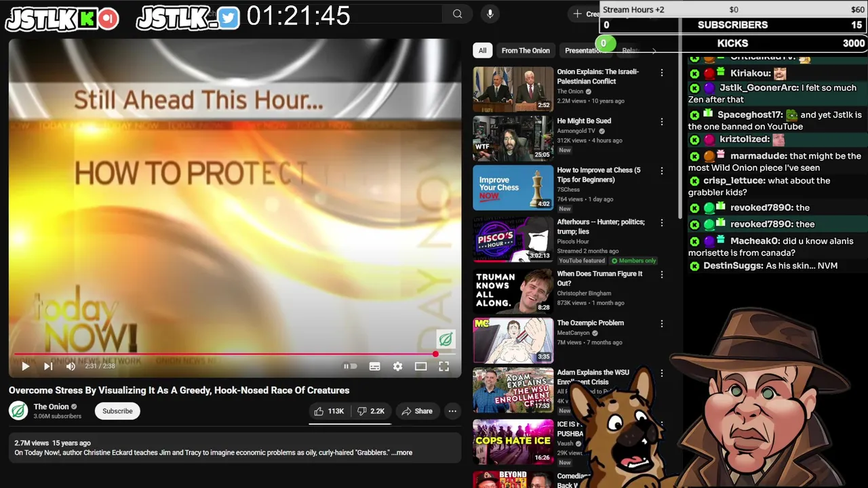Image resolution: width=868 pixels, height=488 pixels.
Task: Click the search magnifier button
Action: [x=457, y=14]
